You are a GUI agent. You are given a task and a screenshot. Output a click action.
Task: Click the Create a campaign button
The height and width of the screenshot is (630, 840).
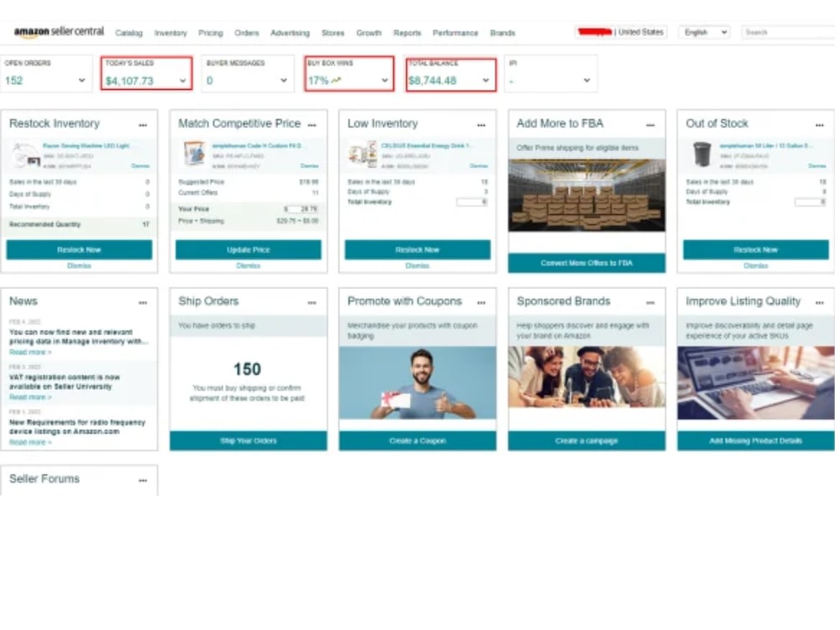click(586, 441)
